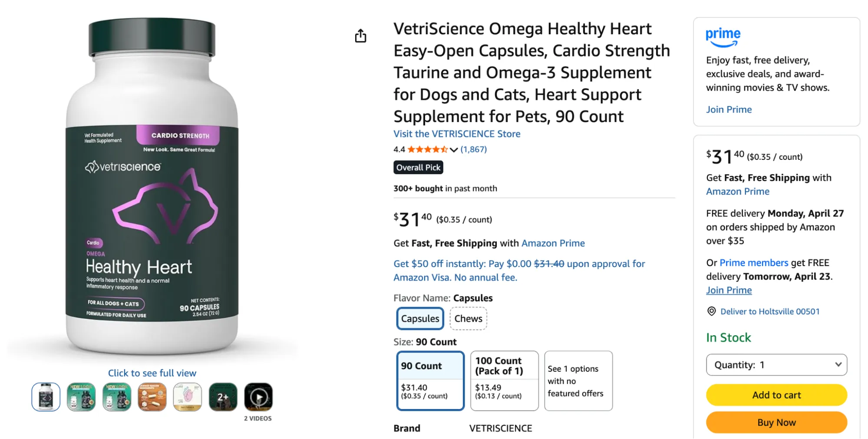Click the share icon beside product image
This screenshot has height=439, width=868.
(x=360, y=36)
